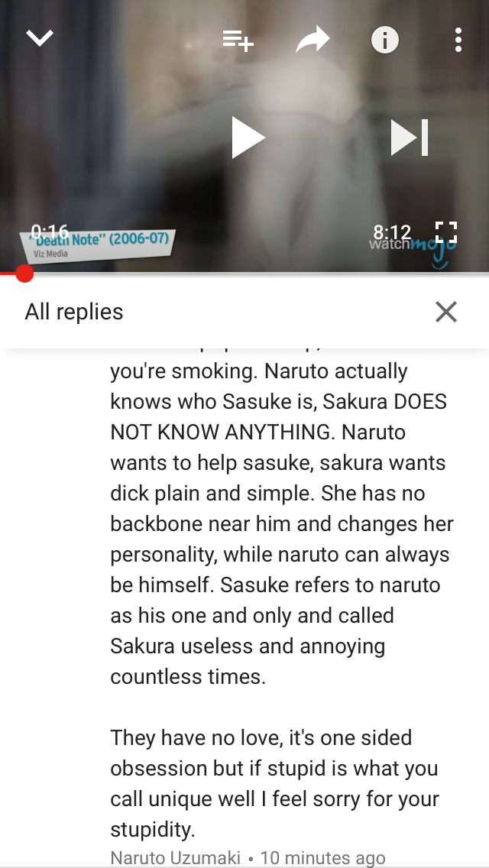Play the paused video
The width and height of the screenshot is (489, 868).
248,138
